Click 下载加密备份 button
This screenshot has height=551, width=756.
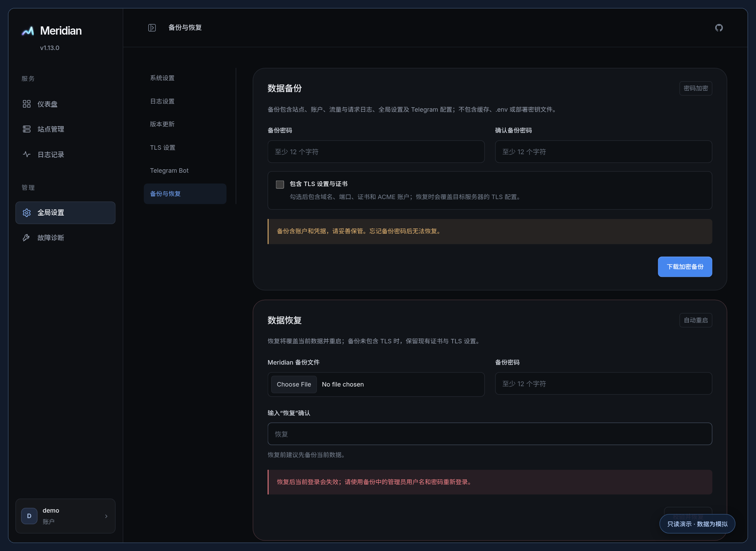pyautogui.click(x=685, y=267)
